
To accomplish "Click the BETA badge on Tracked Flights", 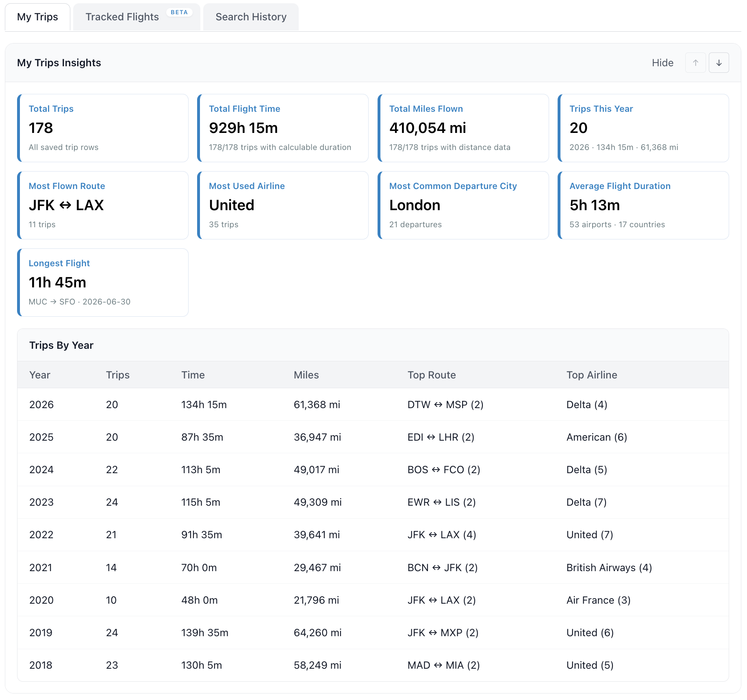I will point(179,12).
